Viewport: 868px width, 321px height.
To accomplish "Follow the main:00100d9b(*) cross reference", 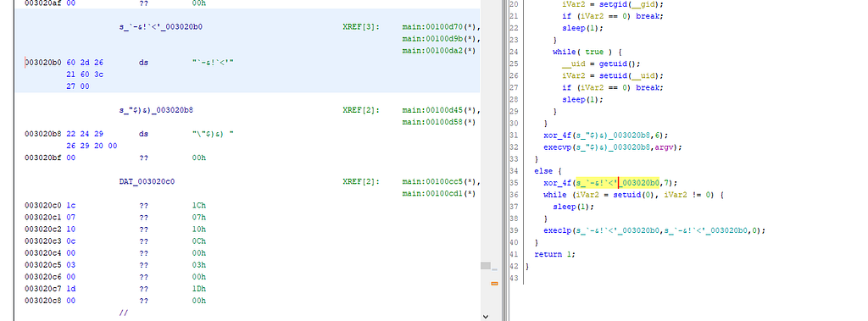I will (442, 39).
